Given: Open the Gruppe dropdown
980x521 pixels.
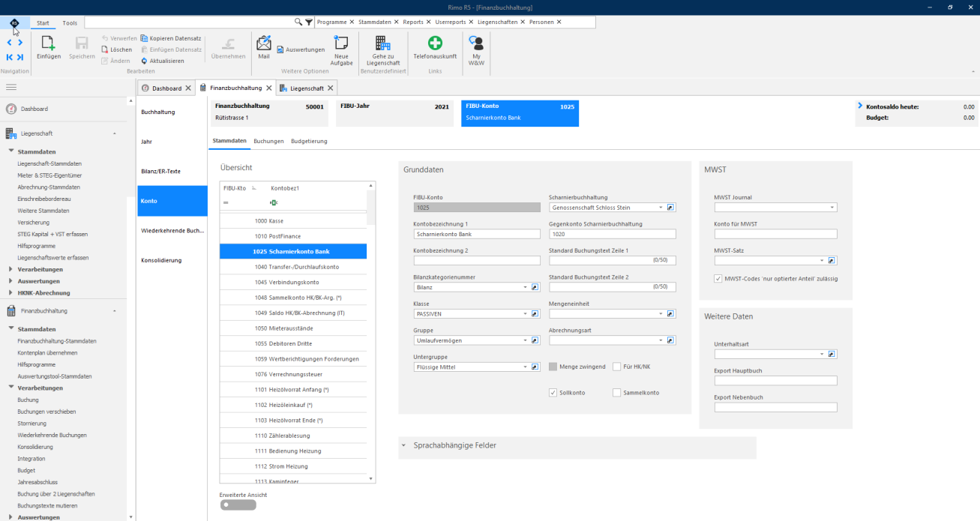Looking at the screenshot, I should [x=525, y=340].
